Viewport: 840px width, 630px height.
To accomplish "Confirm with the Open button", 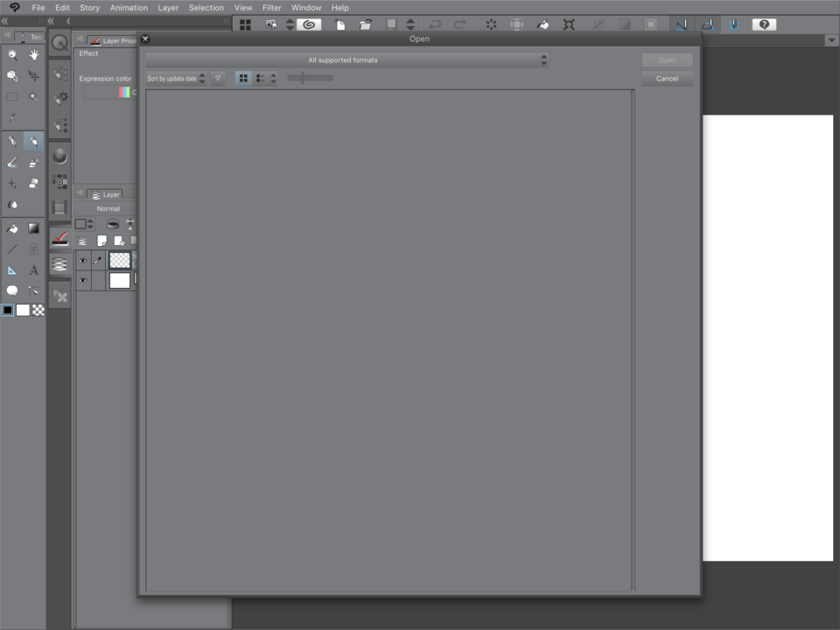I will 667,59.
